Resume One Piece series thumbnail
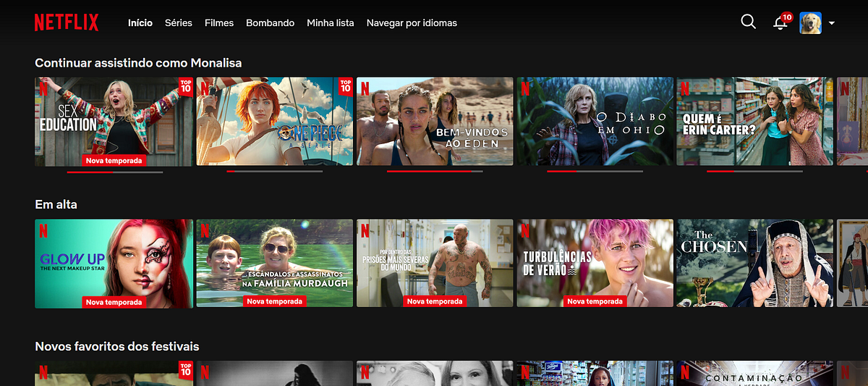This screenshot has width=868, height=386. (275, 121)
